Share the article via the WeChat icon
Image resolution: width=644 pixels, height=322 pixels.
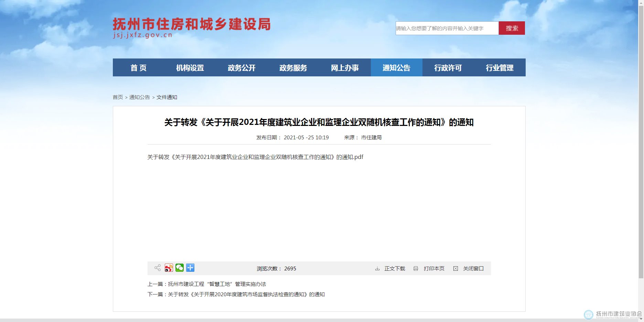coord(180,268)
